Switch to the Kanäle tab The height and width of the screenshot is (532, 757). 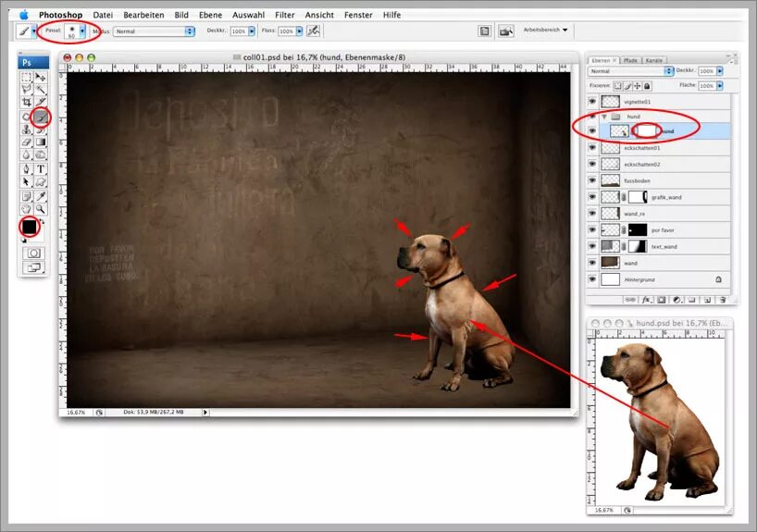click(x=653, y=60)
